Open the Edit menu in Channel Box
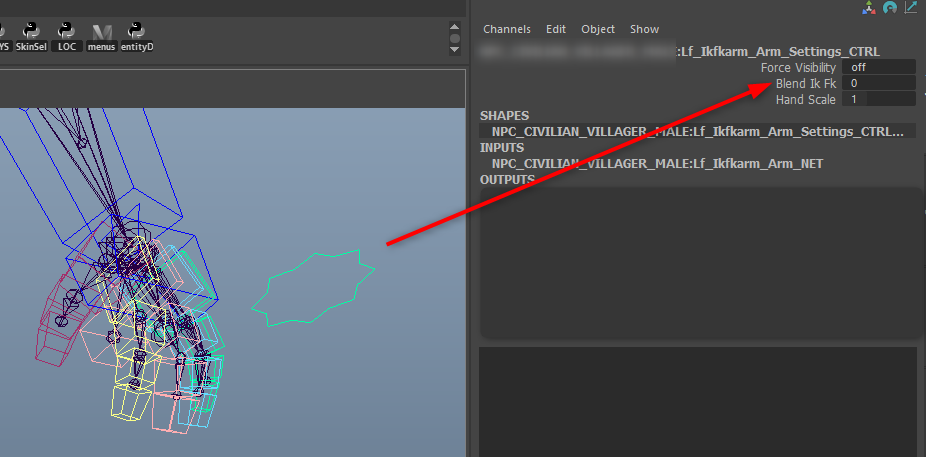This screenshot has width=926, height=457. click(556, 29)
